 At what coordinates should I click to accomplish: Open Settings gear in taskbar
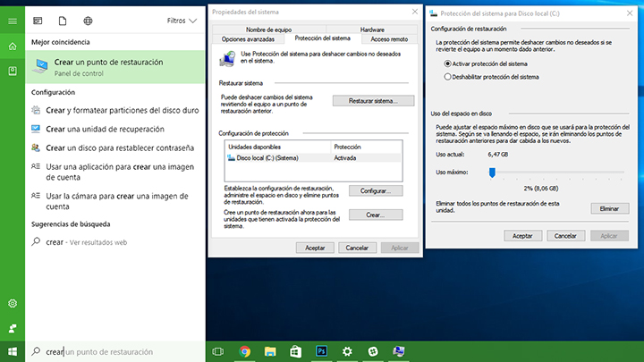(347, 351)
